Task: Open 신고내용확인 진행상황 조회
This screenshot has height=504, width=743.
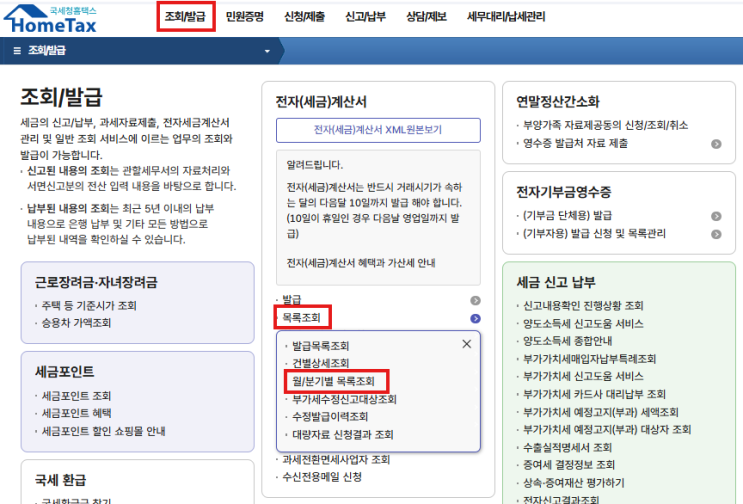Action: click(x=583, y=306)
